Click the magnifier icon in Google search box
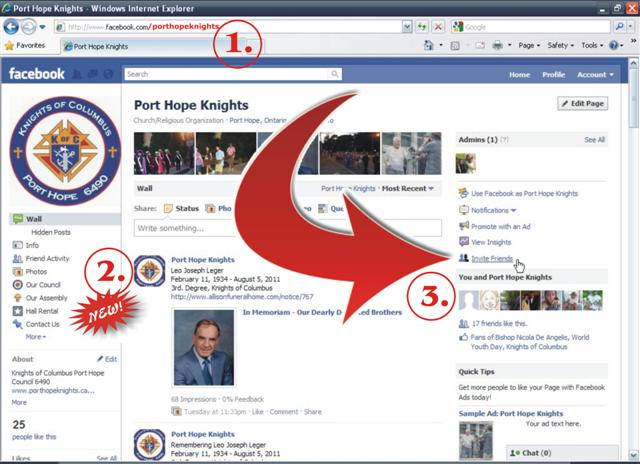This screenshot has height=464, width=640. 620,27
